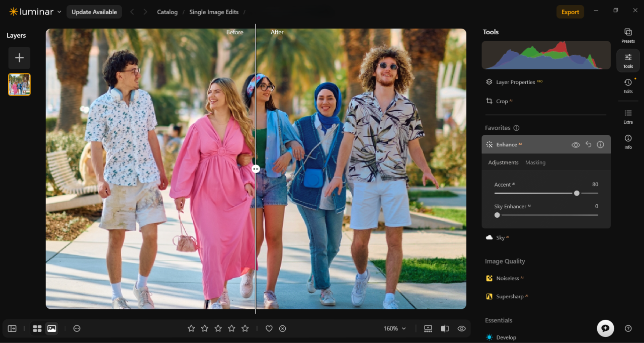Click the Favorites info icon
Viewport: 644px width, 343px height.
[516, 128]
